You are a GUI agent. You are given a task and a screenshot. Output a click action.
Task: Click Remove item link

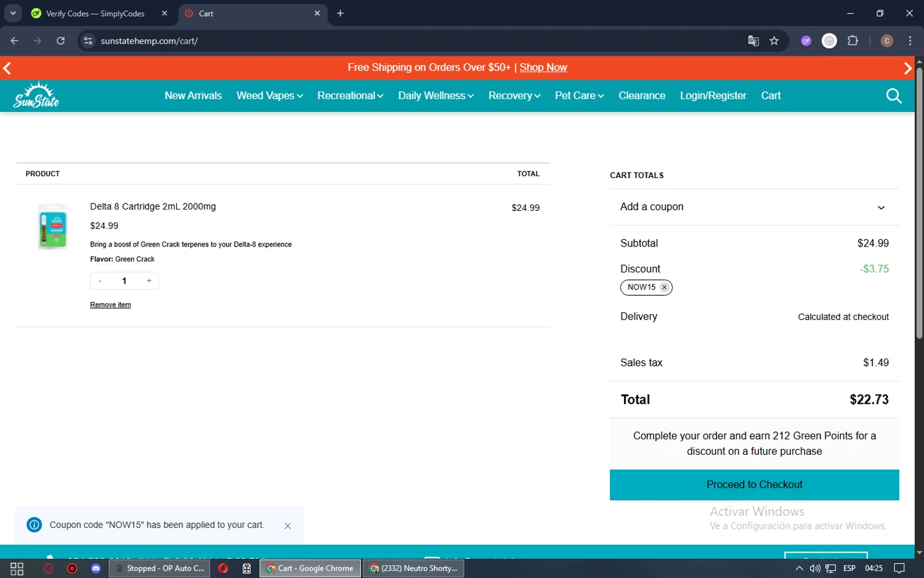(x=110, y=304)
